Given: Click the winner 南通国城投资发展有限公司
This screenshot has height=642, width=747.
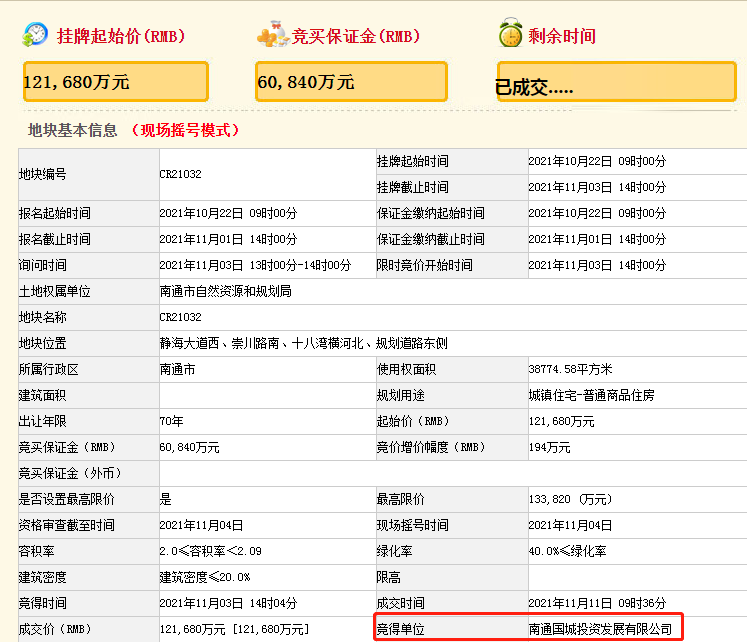Looking at the screenshot, I should [x=600, y=629].
